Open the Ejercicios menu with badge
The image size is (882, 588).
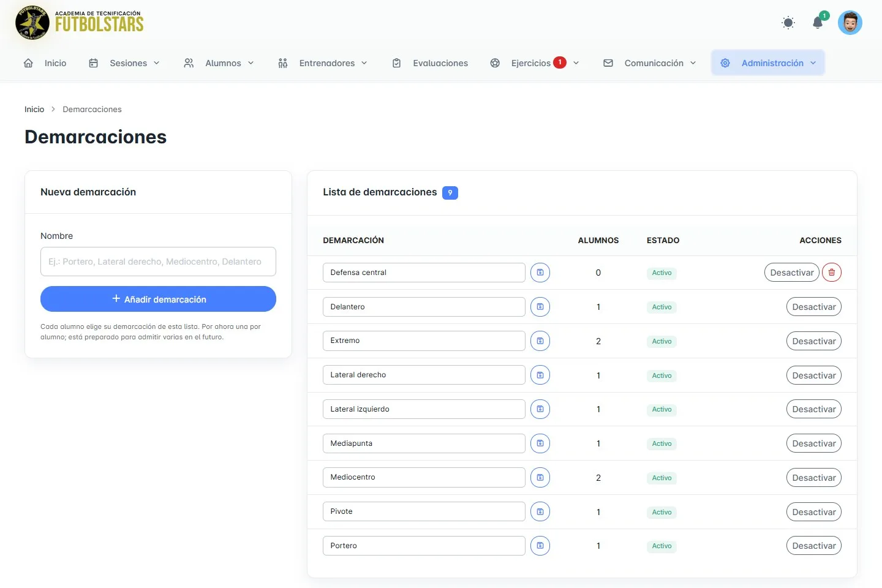(535, 63)
